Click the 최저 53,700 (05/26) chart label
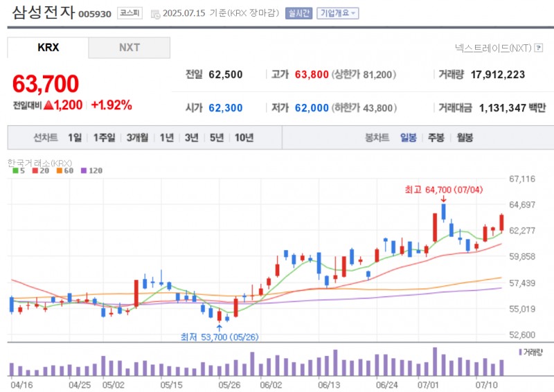Screen dimensions: 554x392 click(220, 337)
